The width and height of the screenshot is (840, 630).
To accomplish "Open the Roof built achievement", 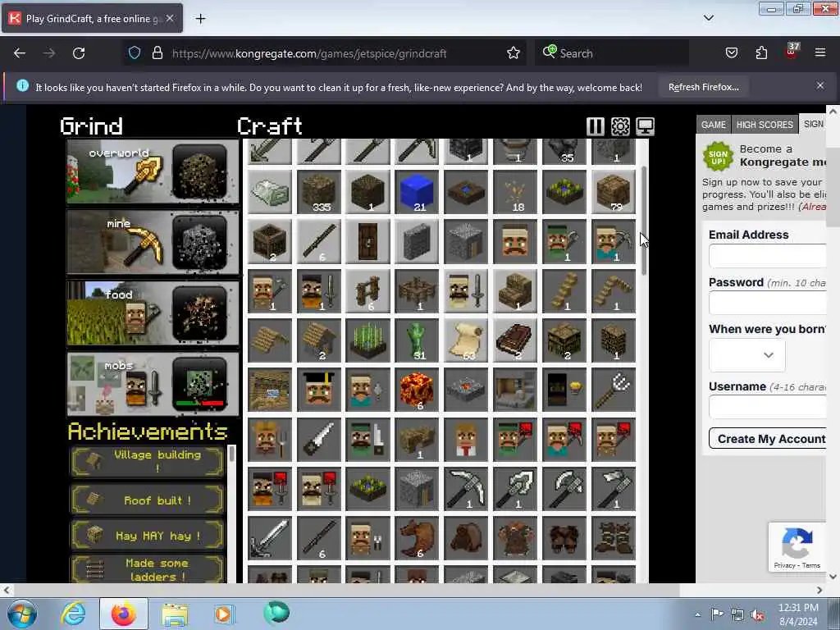I will (x=148, y=500).
